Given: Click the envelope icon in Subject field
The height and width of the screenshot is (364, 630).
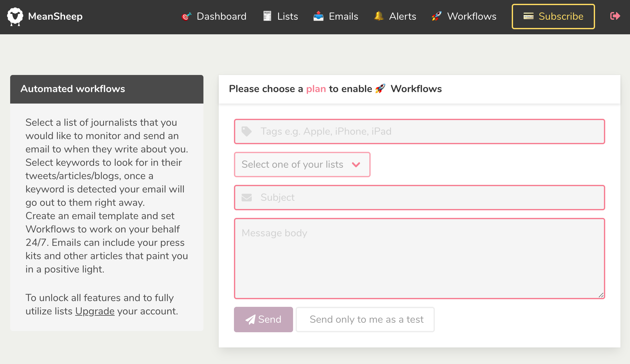Looking at the screenshot, I should (x=247, y=198).
